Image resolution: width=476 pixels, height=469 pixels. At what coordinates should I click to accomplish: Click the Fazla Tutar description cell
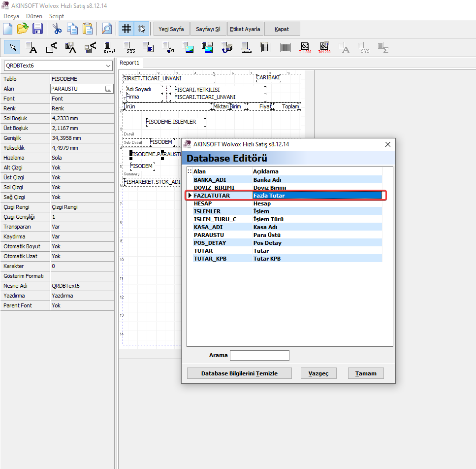tap(317, 196)
